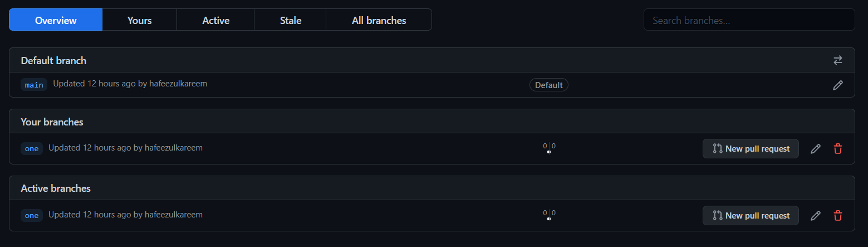Open the main branch link

(34, 85)
